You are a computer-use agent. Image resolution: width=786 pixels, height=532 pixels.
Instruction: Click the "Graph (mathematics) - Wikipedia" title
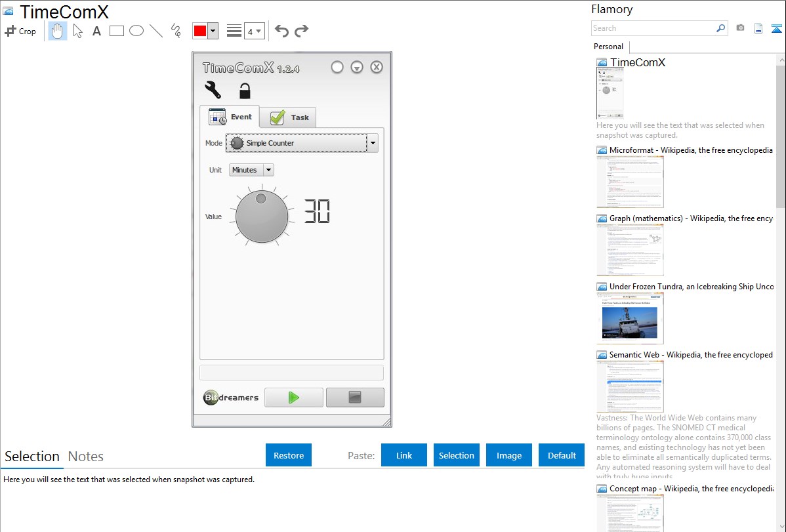point(692,218)
